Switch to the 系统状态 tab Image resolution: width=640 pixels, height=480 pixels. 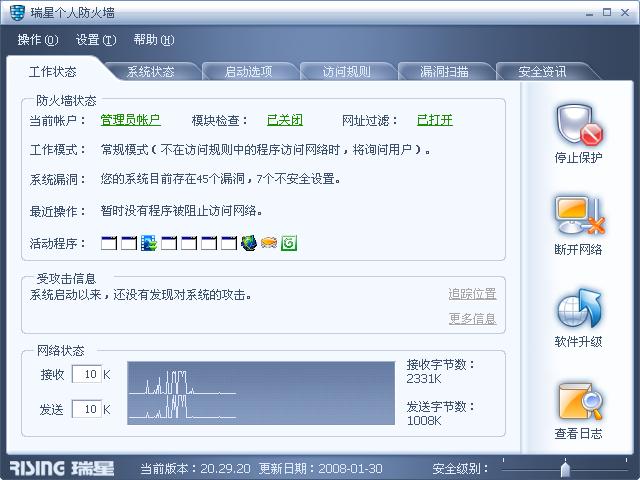tap(150, 71)
